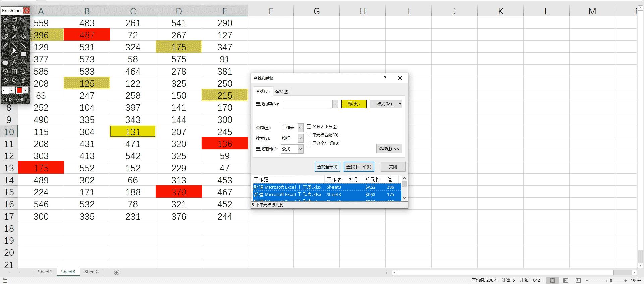Choose the text tool (A) in BrushTool

pyautogui.click(x=14, y=63)
